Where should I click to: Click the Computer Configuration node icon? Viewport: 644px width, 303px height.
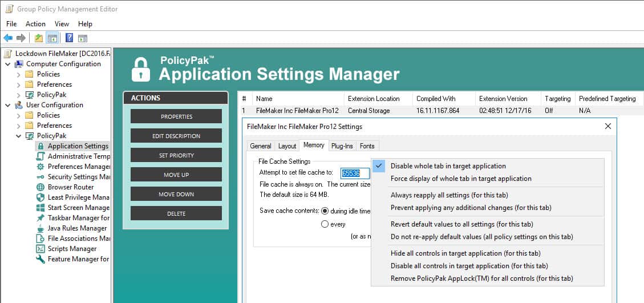[x=19, y=64]
